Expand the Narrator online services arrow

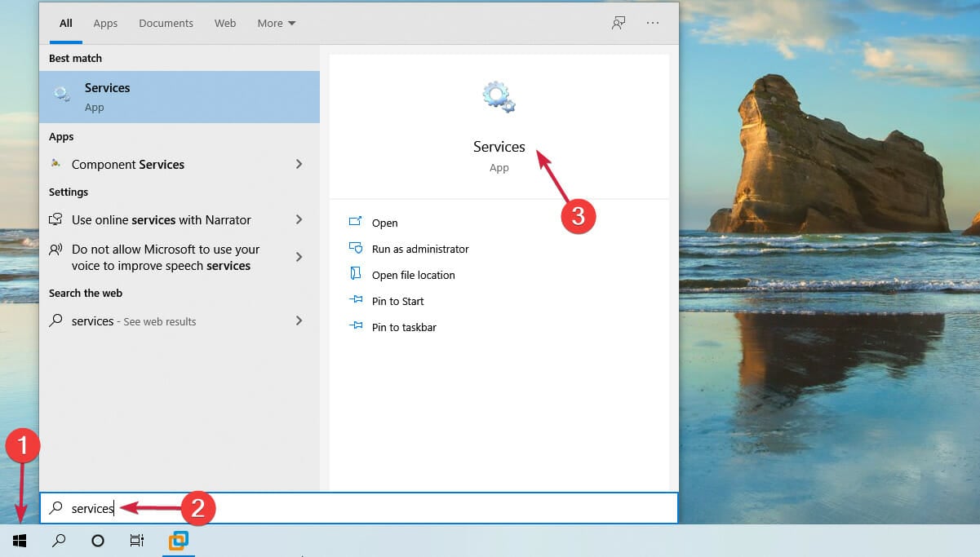(x=299, y=219)
